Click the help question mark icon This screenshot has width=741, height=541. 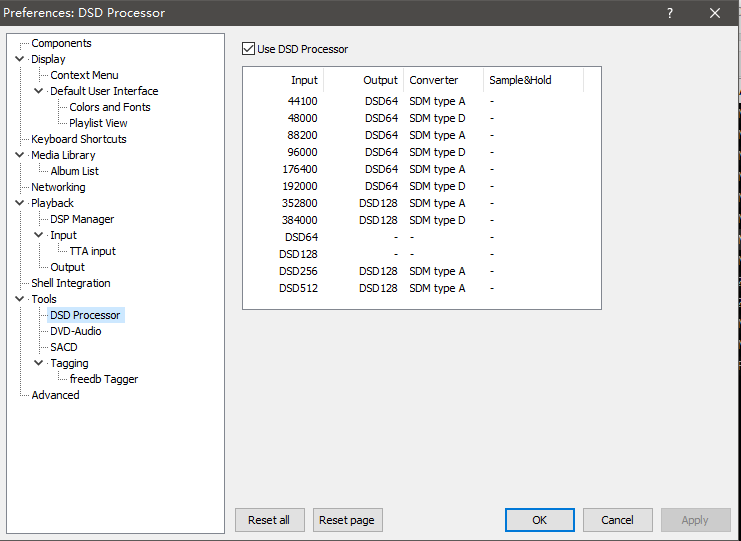click(669, 13)
